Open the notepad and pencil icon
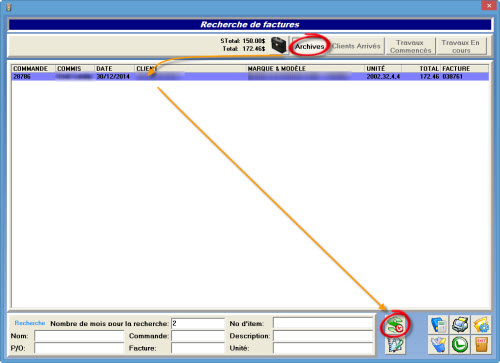Image resolution: width=500 pixels, height=363 pixels. (395, 345)
